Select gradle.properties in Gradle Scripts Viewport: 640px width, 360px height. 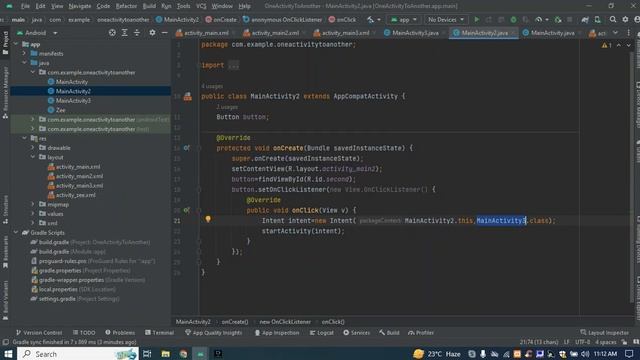(x=60, y=270)
